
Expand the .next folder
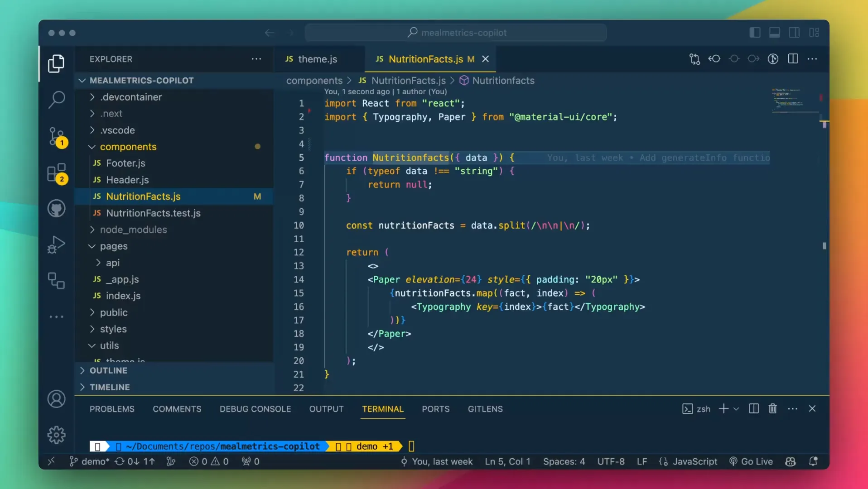click(x=174, y=114)
